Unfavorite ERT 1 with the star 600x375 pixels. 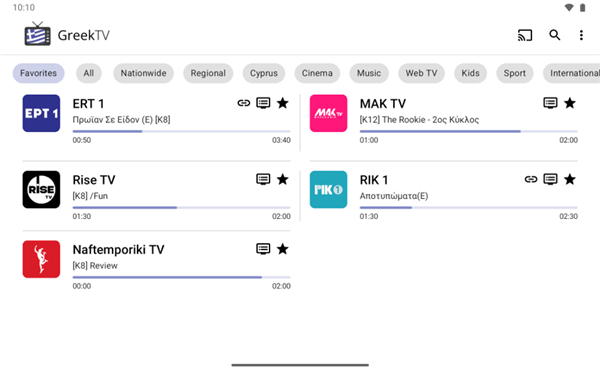pyautogui.click(x=283, y=103)
